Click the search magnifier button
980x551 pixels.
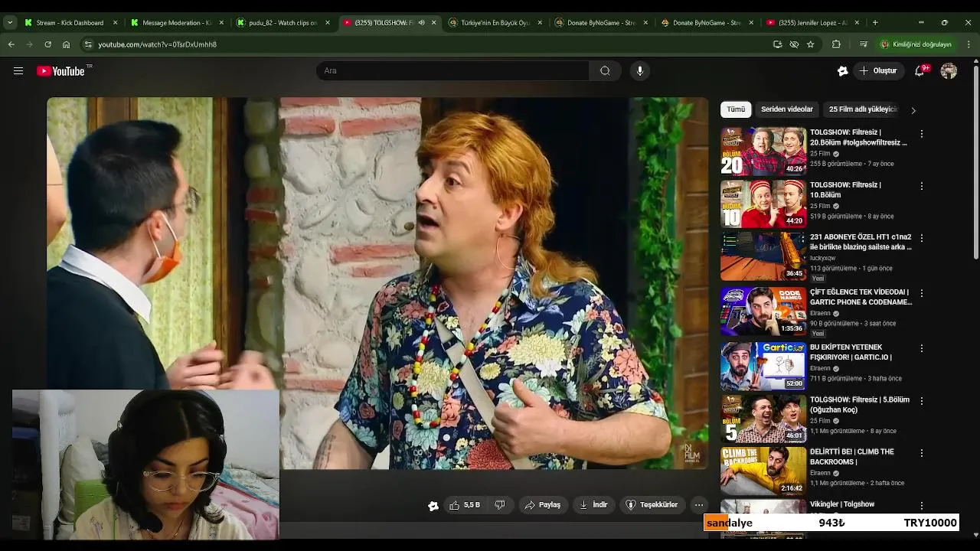pos(605,71)
